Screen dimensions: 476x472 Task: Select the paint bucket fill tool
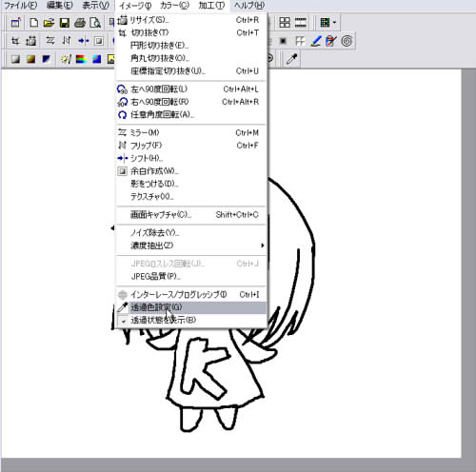click(x=331, y=41)
